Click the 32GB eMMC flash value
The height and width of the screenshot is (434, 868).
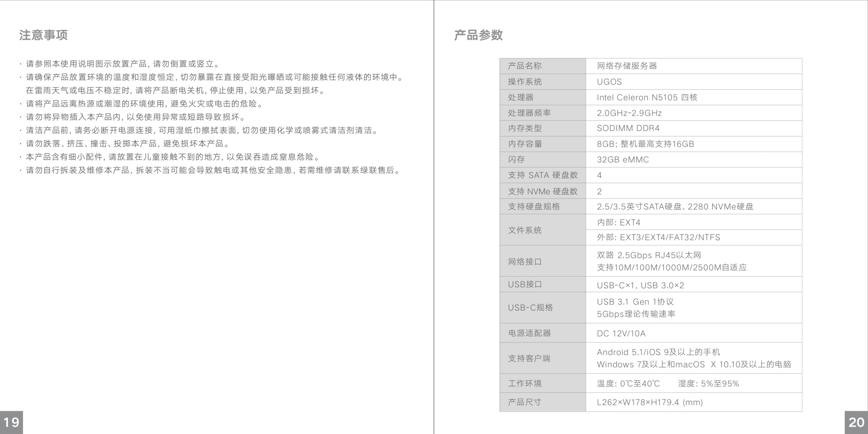(x=623, y=160)
